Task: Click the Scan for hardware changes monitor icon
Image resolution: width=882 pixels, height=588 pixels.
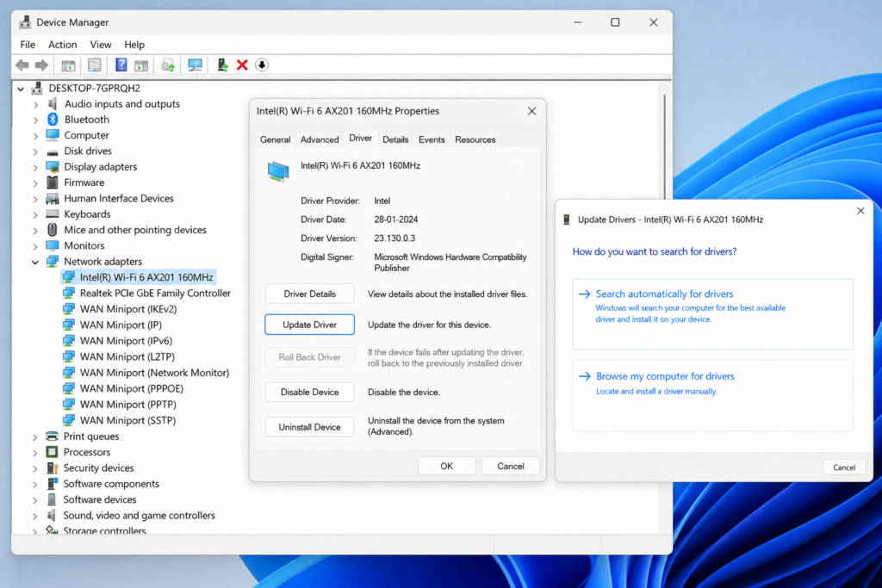Action: pyautogui.click(x=195, y=65)
